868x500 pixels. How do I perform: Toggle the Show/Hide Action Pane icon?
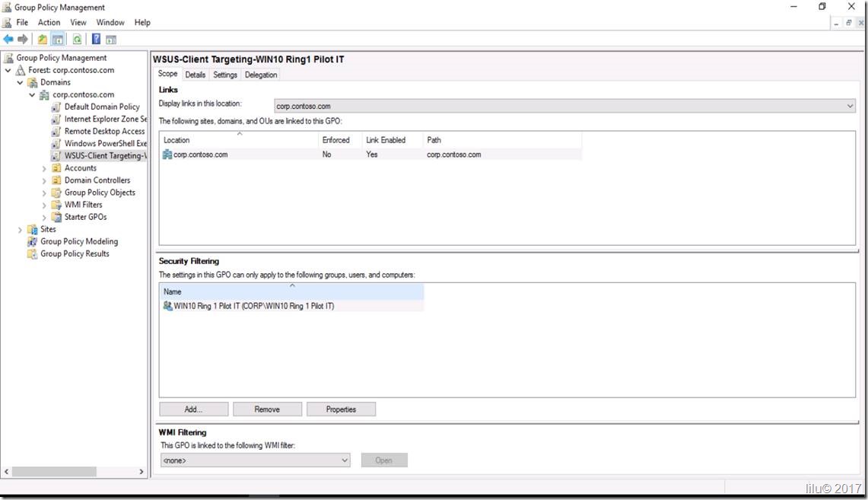tap(111, 40)
